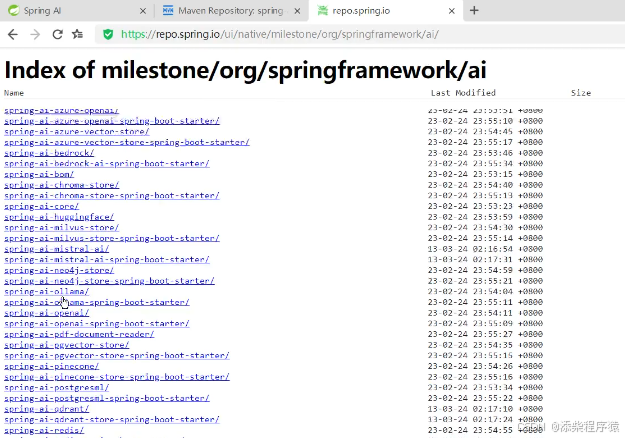Image resolution: width=625 pixels, height=438 pixels.
Task: Open spring-ai-postgresml-spring-boot-starter/ link
Action: (x=106, y=398)
